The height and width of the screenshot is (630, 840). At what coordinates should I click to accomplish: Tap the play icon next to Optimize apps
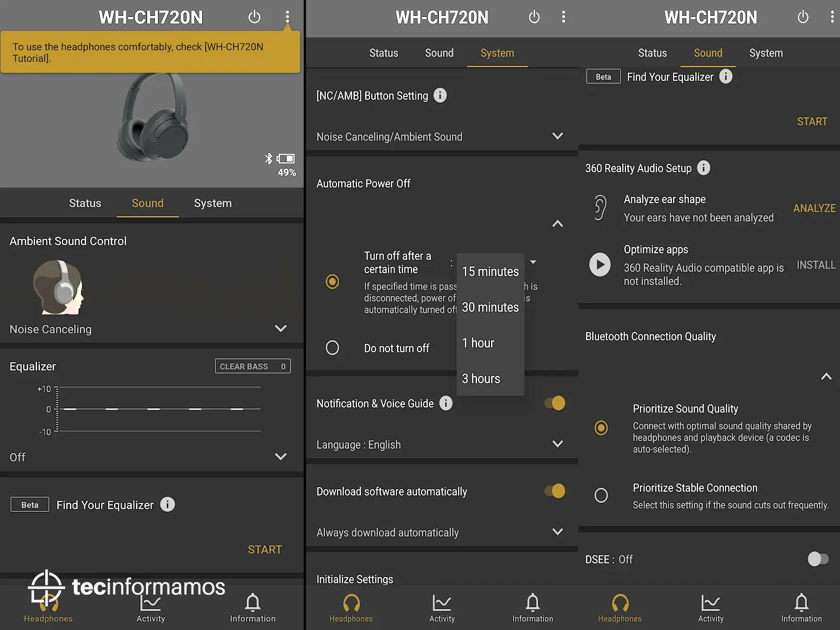(x=600, y=265)
